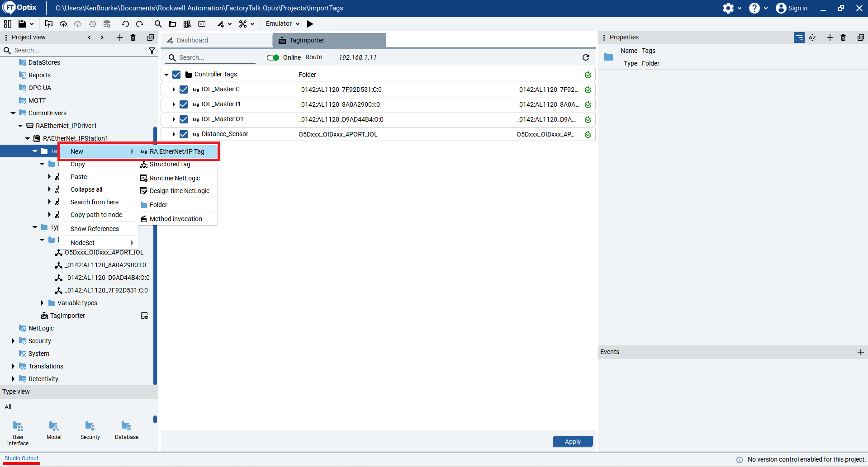Open the search magnifier in toolbar

pos(158,24)
